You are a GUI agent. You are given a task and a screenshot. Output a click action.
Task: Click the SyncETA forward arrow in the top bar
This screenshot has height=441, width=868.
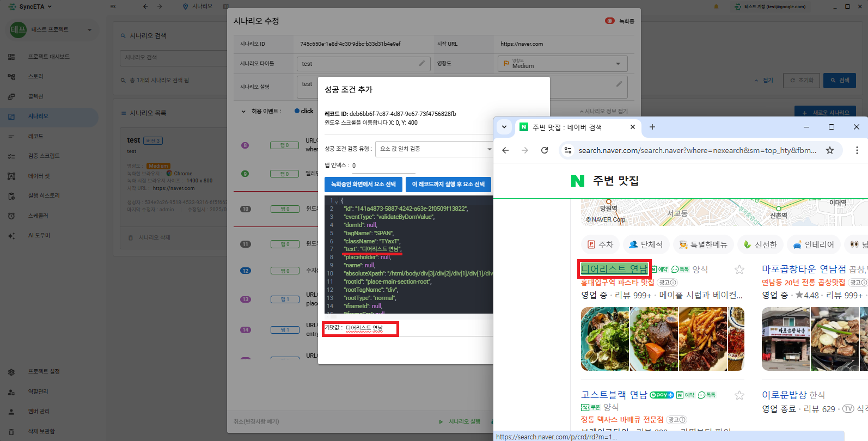pos(160,7)
